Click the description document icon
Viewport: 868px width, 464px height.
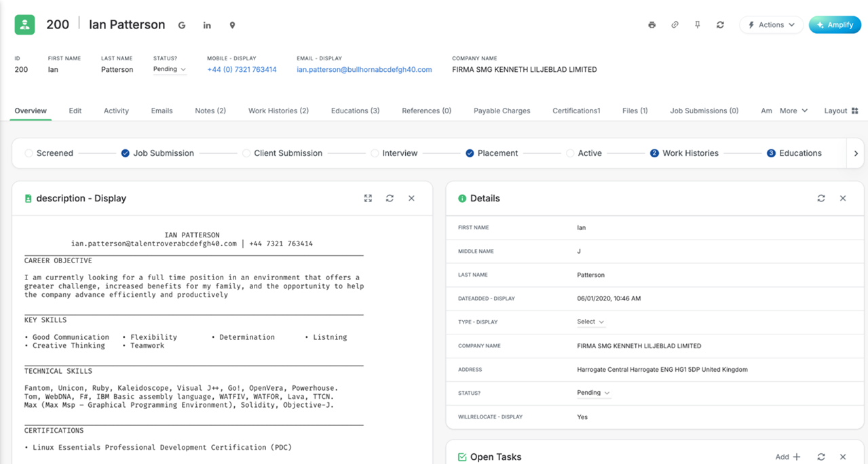[x=28, y=199]
